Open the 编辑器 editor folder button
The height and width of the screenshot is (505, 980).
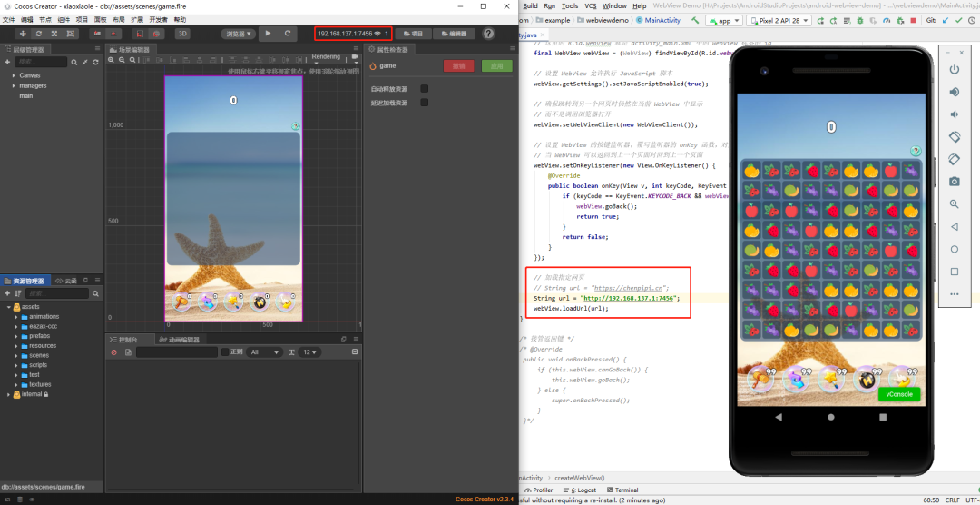(455, 34)
